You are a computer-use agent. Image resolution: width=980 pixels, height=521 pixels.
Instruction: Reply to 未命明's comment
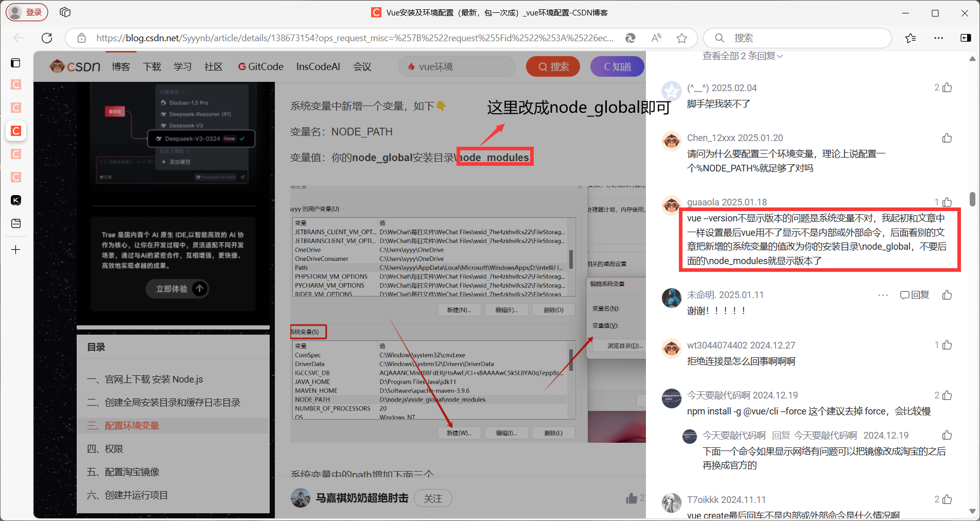click(915, 295)
